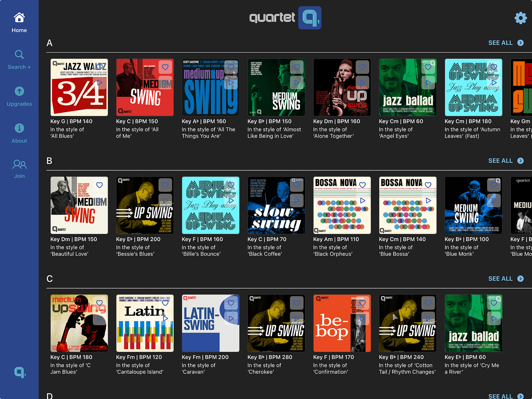This screenshot has height=399, width=532.
Task: Favorite the 'Caravan' Latin-Swing track
Action: tap(231, 303)
